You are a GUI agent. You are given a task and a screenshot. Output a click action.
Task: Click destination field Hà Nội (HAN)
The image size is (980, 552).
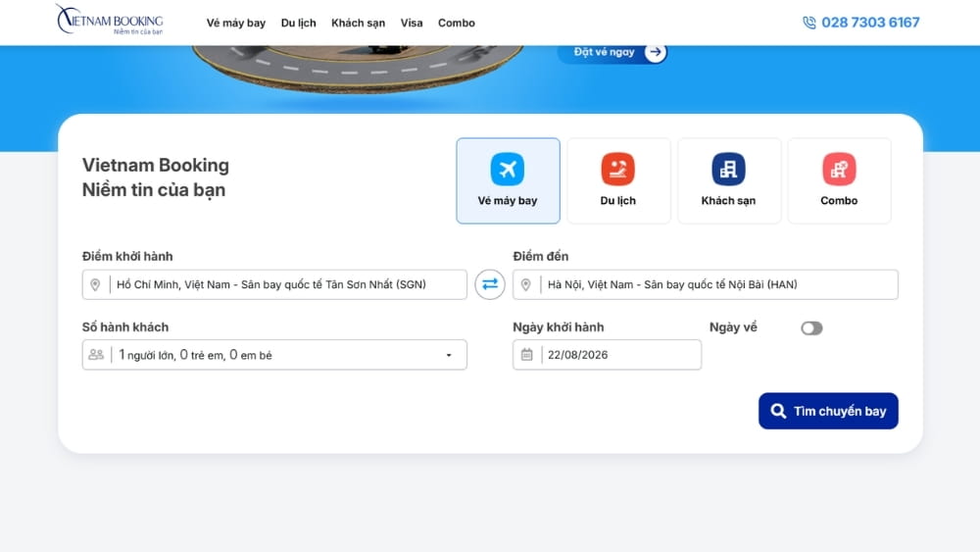pyautogui.click(x=705, y=284)
